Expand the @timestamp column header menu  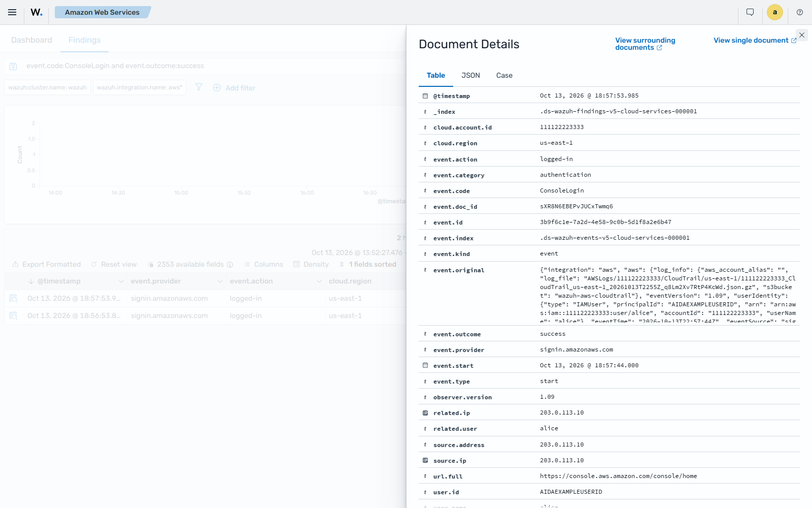coord(121,281)
